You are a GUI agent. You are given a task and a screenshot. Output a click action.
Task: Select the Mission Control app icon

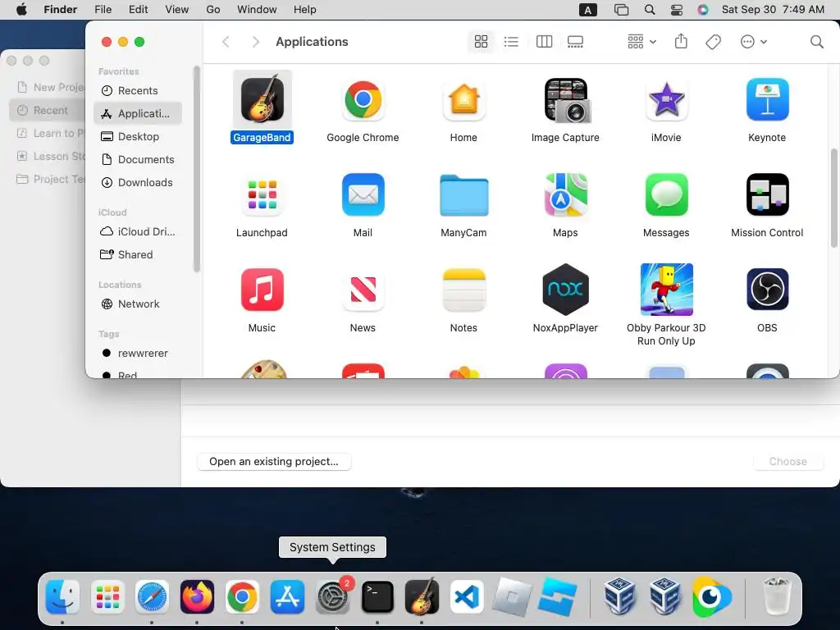(x=767, y=195)
